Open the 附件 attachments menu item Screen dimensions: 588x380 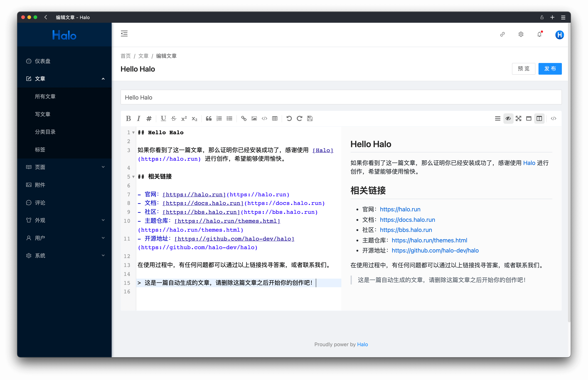tap(64, 185)
